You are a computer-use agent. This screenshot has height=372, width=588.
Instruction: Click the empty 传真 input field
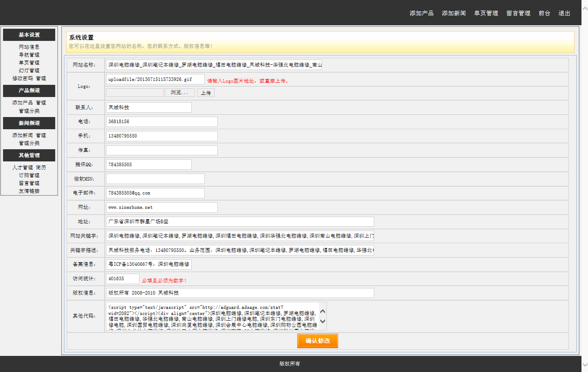coord(162,150)
